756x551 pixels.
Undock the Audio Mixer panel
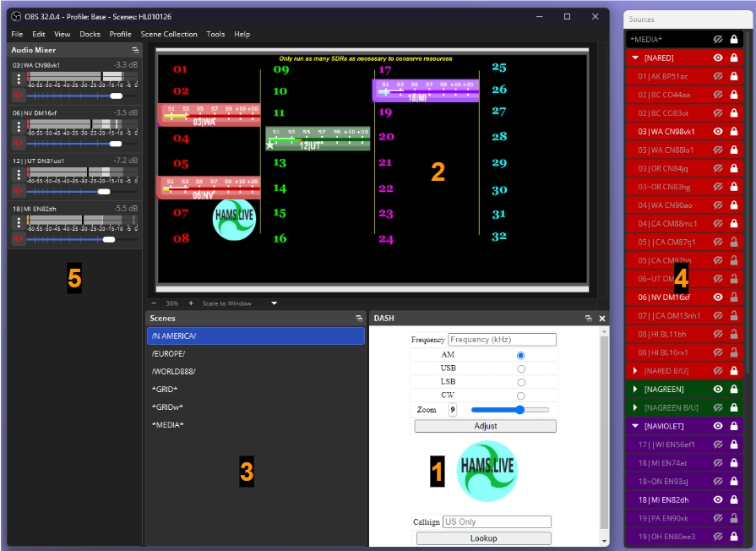(135, 51)
